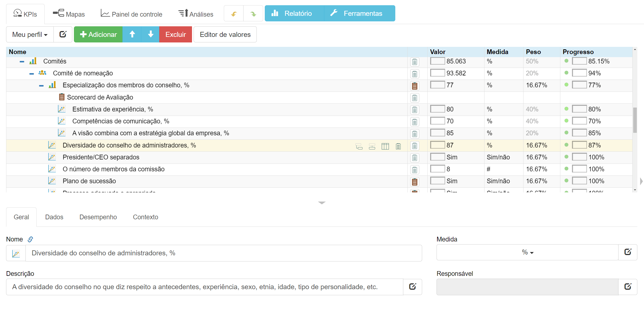644x313 pixels.
Task: Open the Medida percentage dropdown
Action: click(x=527, y=253)
